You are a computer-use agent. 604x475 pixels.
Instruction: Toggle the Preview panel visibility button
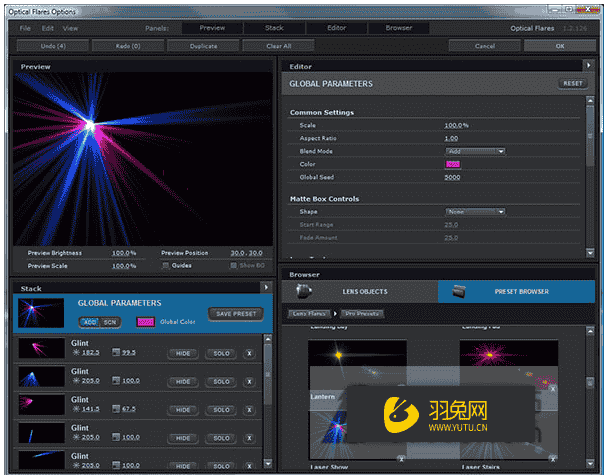(x=212, y=28)
